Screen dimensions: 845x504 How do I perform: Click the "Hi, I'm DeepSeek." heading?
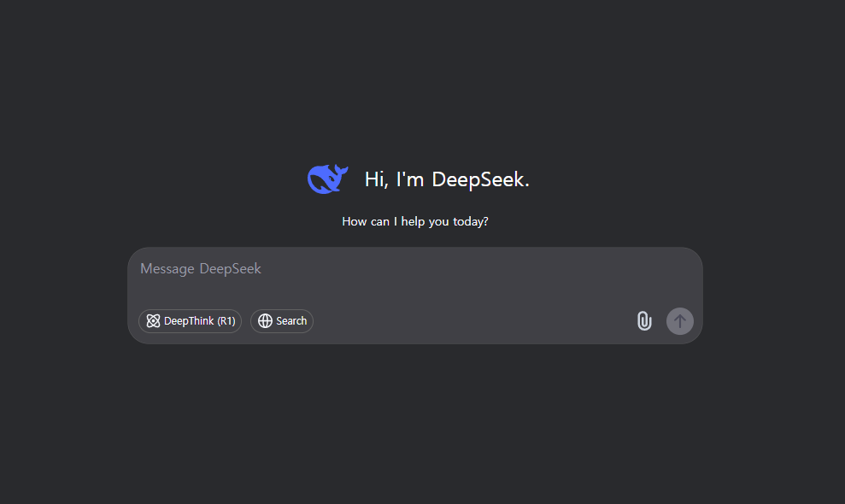click(447, 179)
